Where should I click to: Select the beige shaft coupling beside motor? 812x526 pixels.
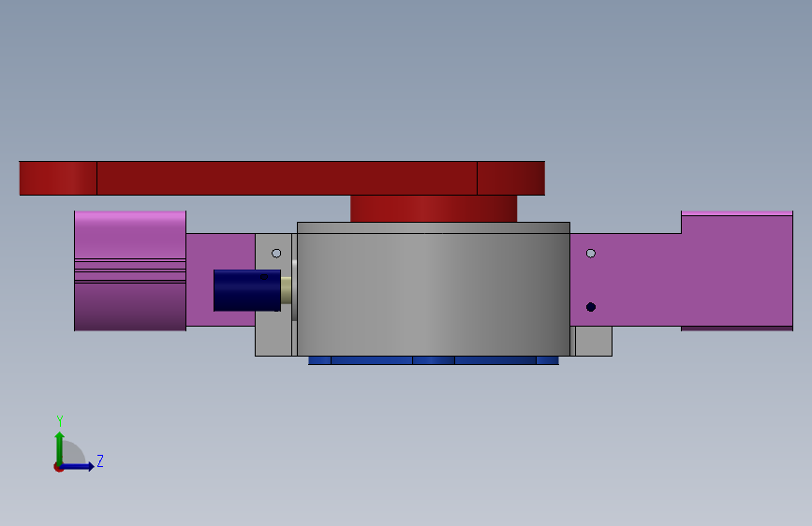tap(286, 290)
